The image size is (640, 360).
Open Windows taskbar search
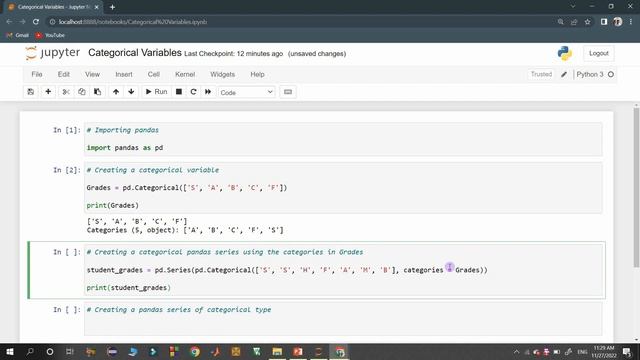30,351
